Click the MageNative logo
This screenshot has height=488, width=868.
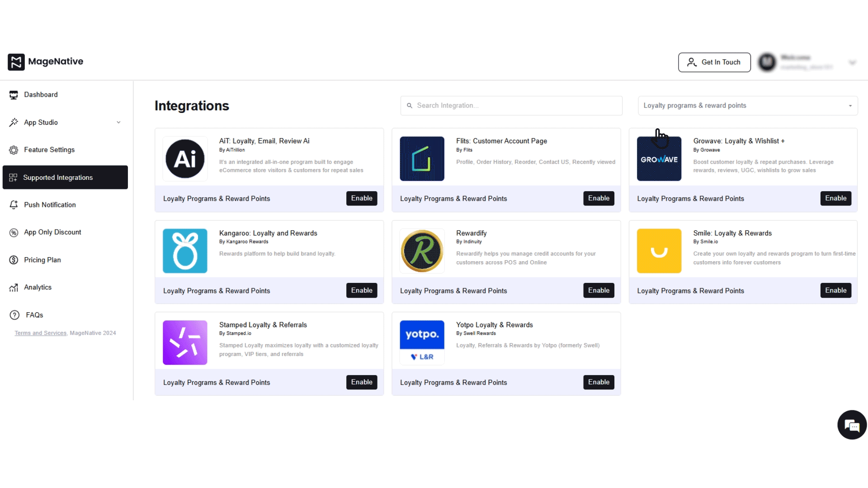tap(45, 62)
